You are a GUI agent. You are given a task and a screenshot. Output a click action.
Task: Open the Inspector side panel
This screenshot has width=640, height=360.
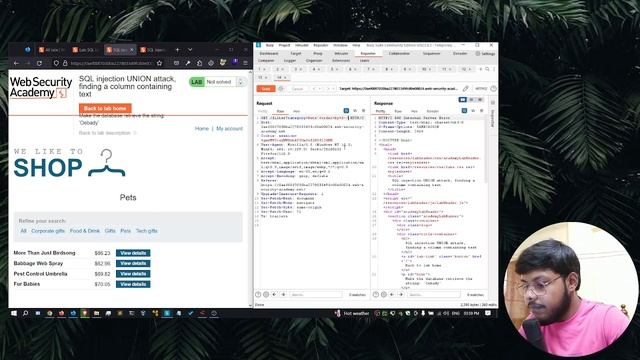tap(493, 118)
